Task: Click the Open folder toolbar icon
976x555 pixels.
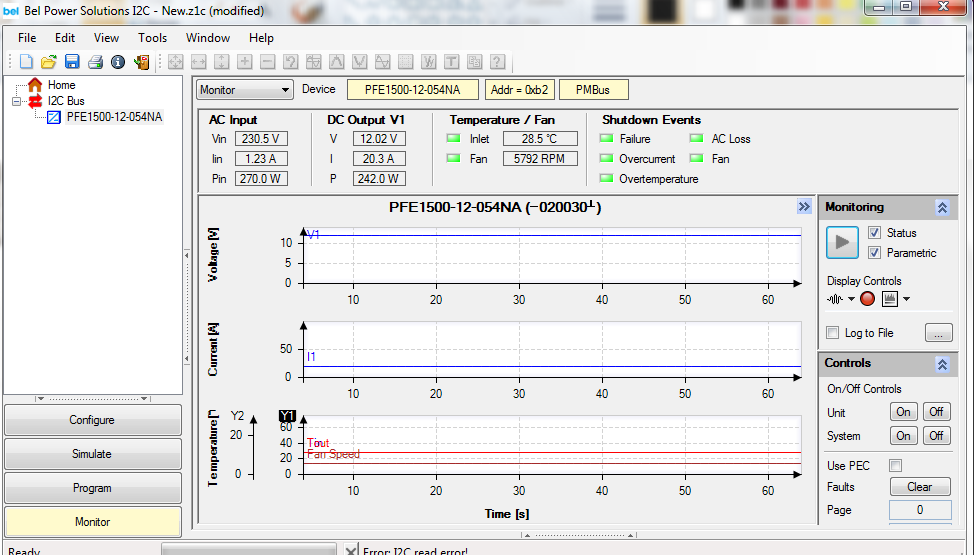Action: coord(48,62)
